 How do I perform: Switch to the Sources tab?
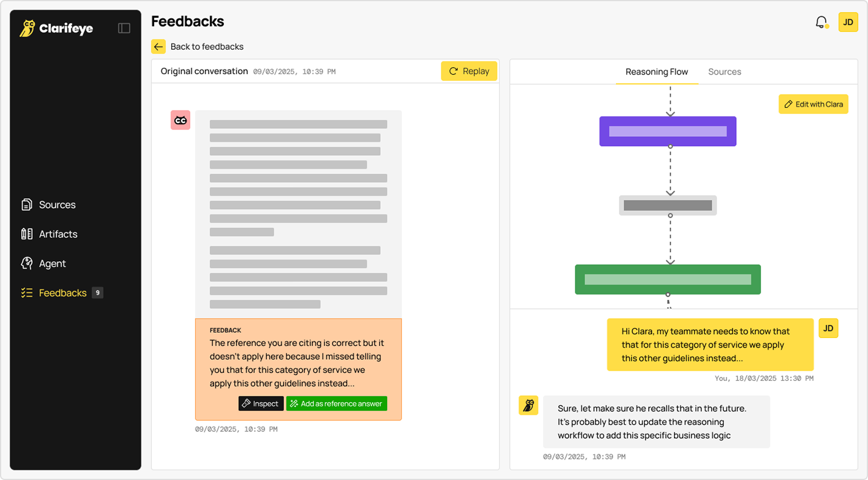pyautogui.click(x=724, y=72)
